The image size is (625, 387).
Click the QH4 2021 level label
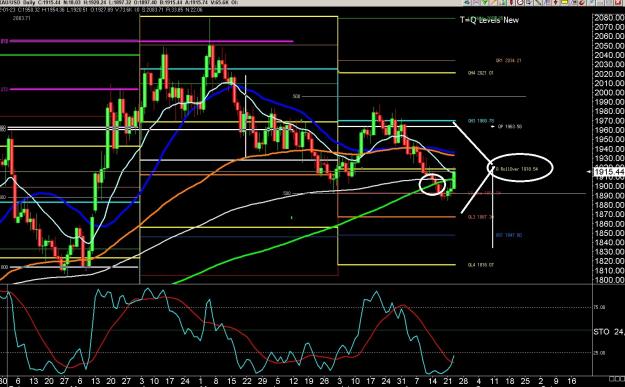click(481, 73)
